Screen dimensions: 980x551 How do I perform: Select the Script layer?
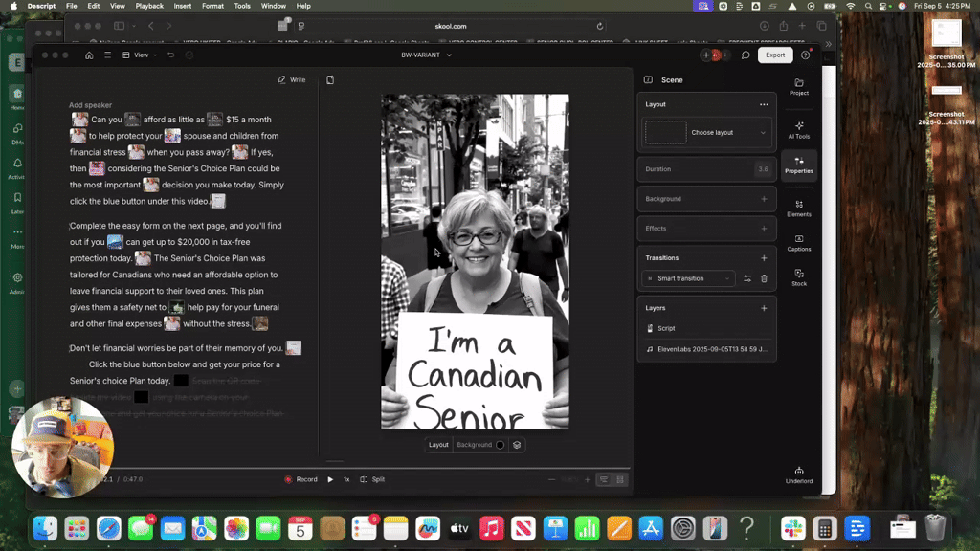706,328
